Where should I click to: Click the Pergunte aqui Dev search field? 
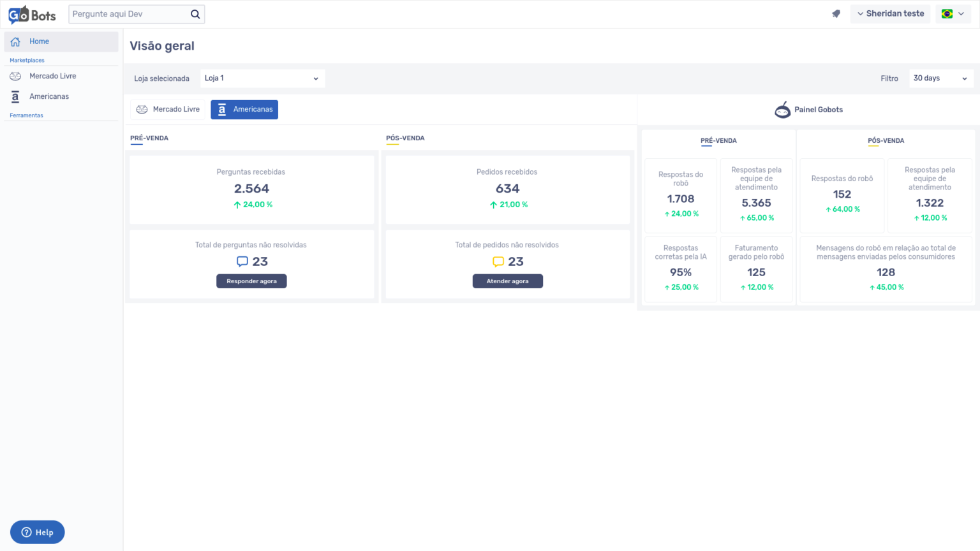[130, 14]
